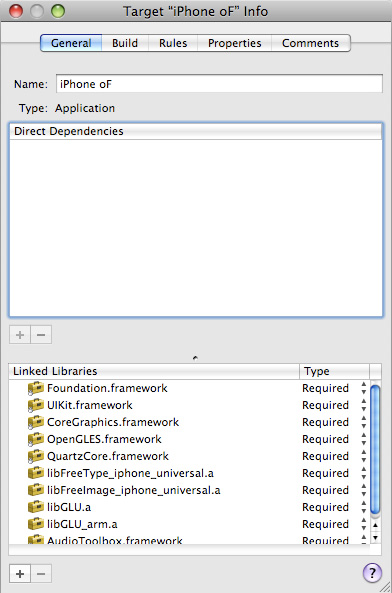
Task: Open the Build tab
Action: [x=125, y=43]
